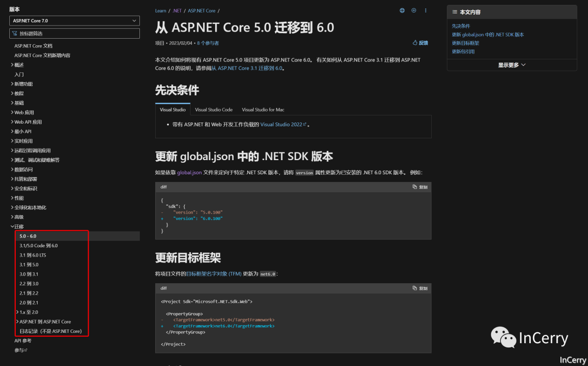The height and width of the screenshot is (366, 588).
Task: Open the 2.1 到 2.2 item
Action: (29, 293)
